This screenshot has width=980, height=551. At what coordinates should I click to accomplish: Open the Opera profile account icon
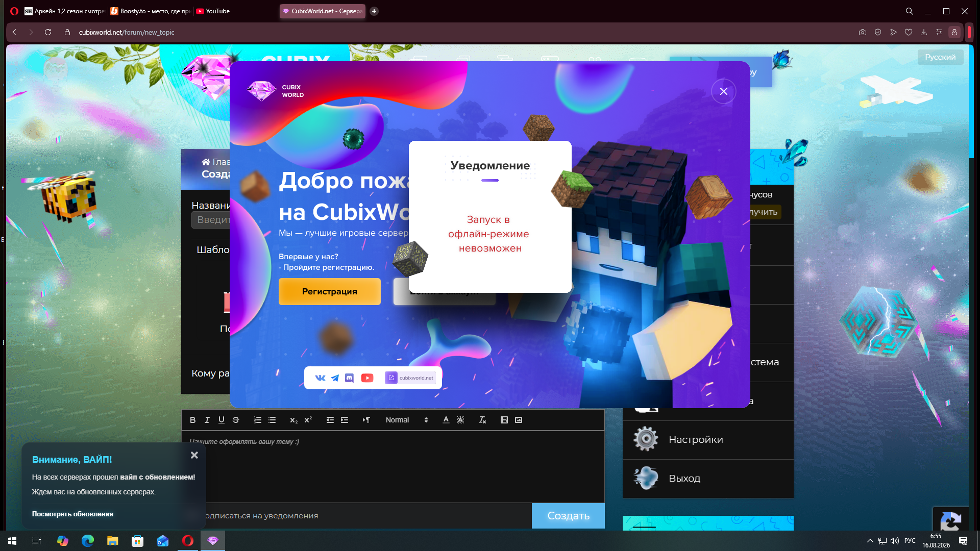954,32
